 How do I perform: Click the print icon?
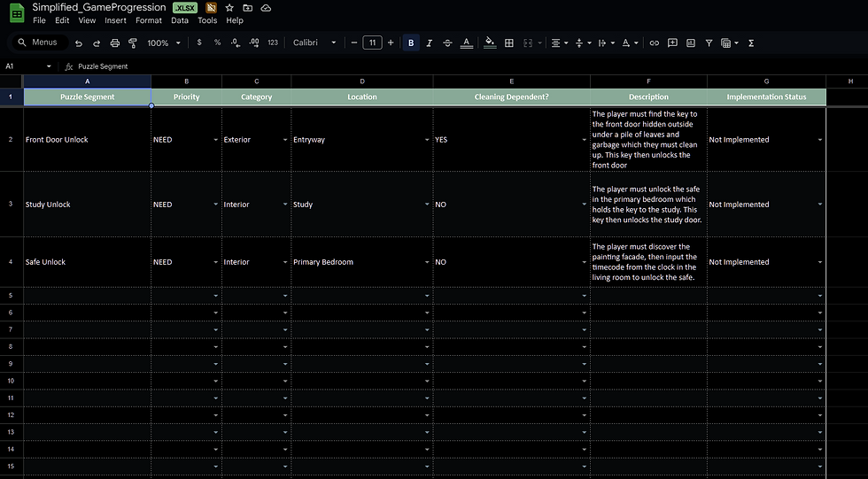click(x=114, y=43)
